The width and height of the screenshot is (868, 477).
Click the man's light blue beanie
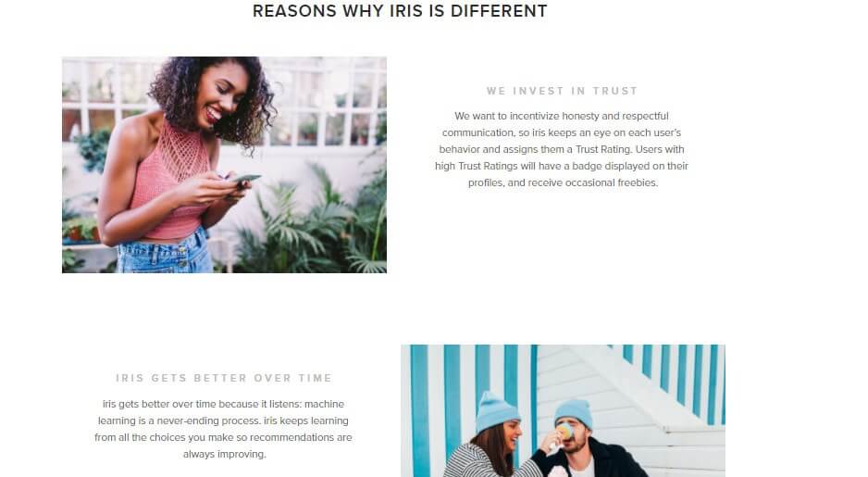pyautogui.click(x=574, y=413)
